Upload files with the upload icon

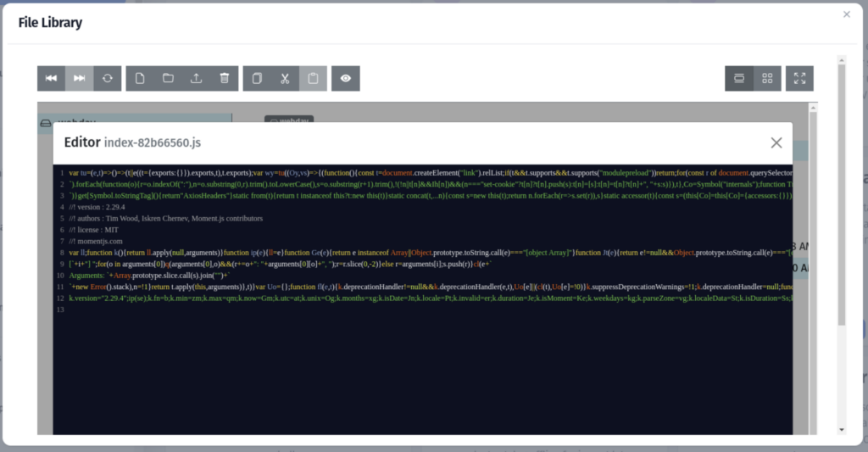(196, 78)
